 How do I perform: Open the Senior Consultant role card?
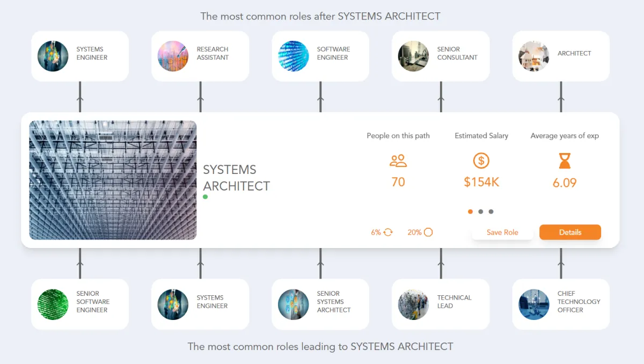[441, 56]
